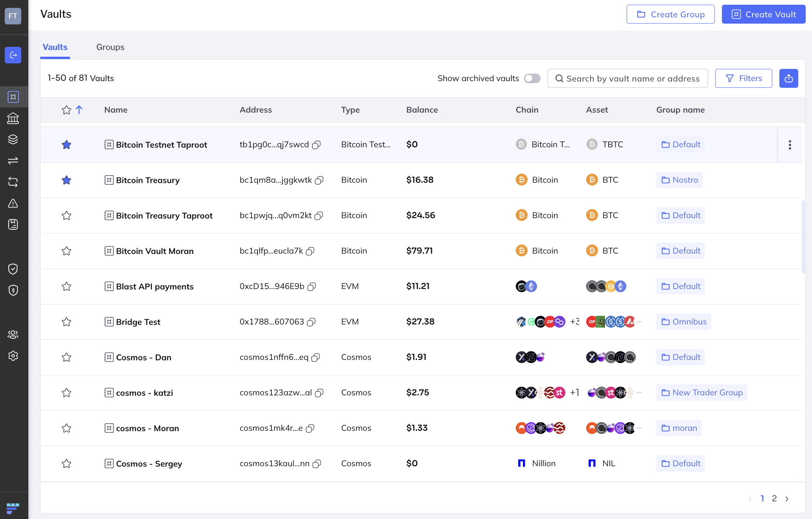This screenshot has height=519, width=812.
Task: Open the bank icon in sidebar
Action: click(13, 118)
